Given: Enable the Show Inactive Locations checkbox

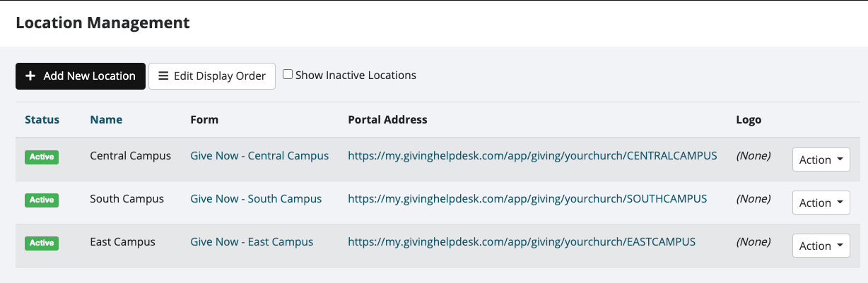Looking at the screenshot, I should pyautogui.click(x=288, y=74).
